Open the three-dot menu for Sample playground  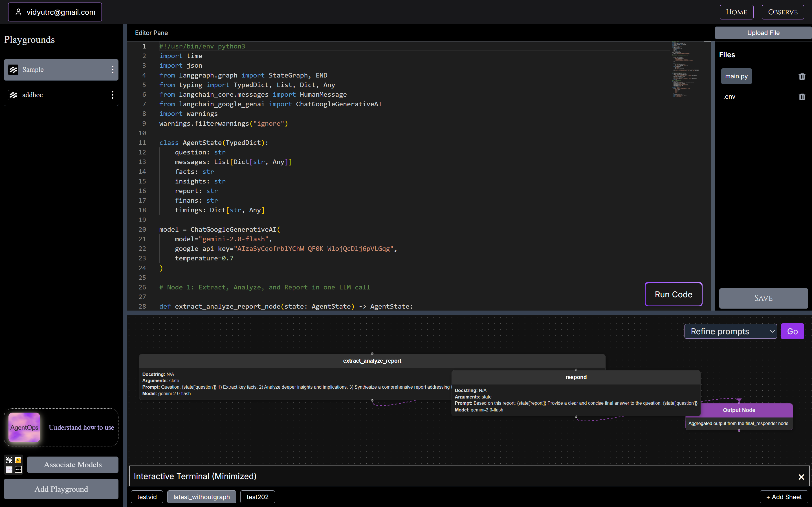[x=113, y=69]
